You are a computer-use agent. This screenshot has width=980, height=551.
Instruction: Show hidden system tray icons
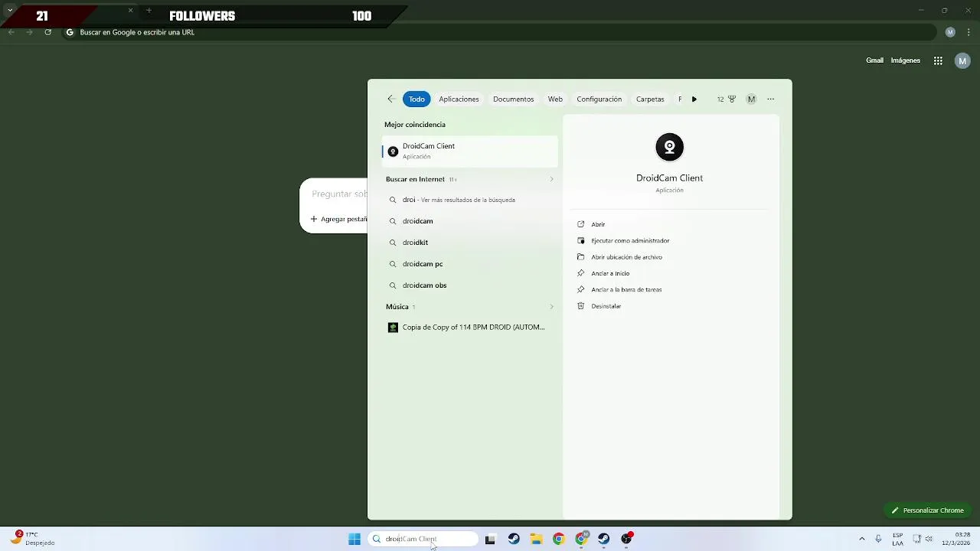862,539
